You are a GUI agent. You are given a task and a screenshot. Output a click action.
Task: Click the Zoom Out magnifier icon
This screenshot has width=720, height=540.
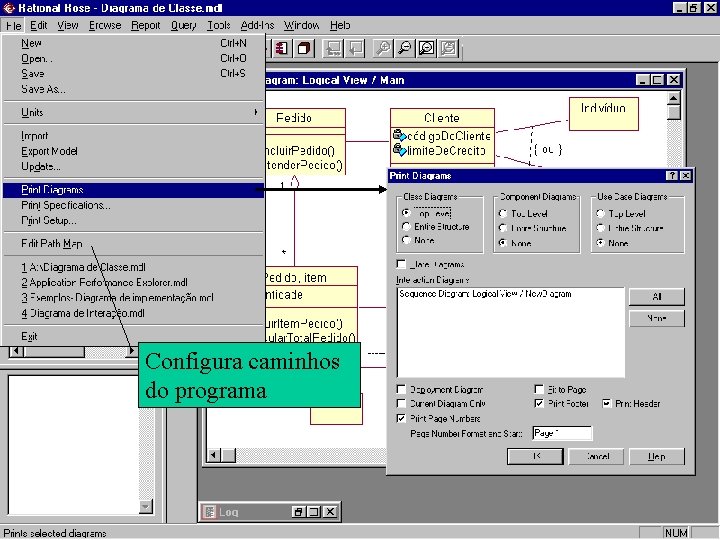[405, 48]
